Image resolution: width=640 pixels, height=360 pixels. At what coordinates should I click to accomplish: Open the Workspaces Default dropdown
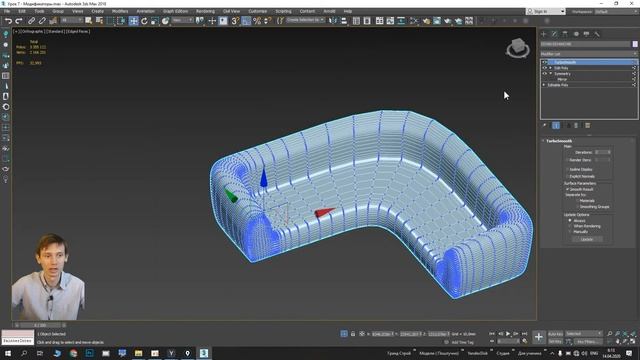(x=616, y=11)
